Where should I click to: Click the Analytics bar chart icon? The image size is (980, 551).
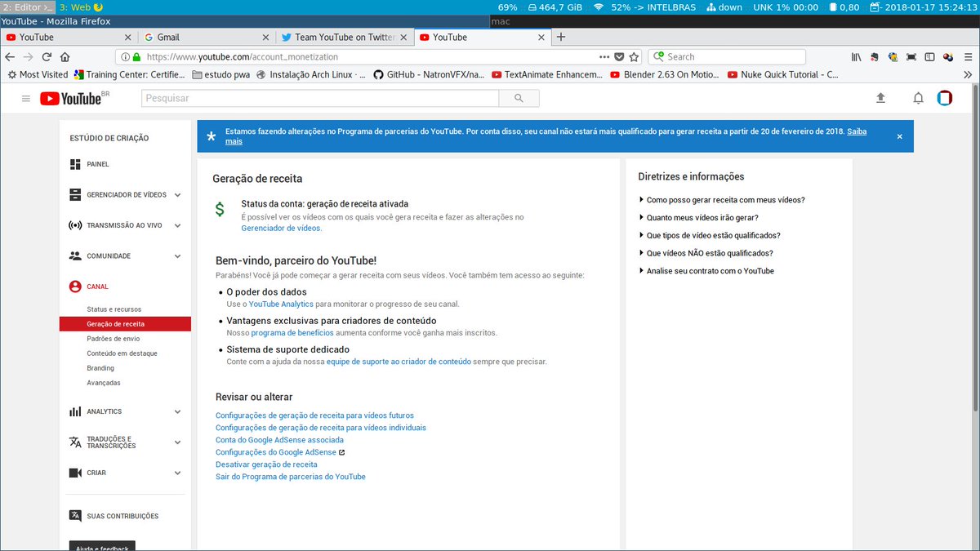(x=75, y=411)
